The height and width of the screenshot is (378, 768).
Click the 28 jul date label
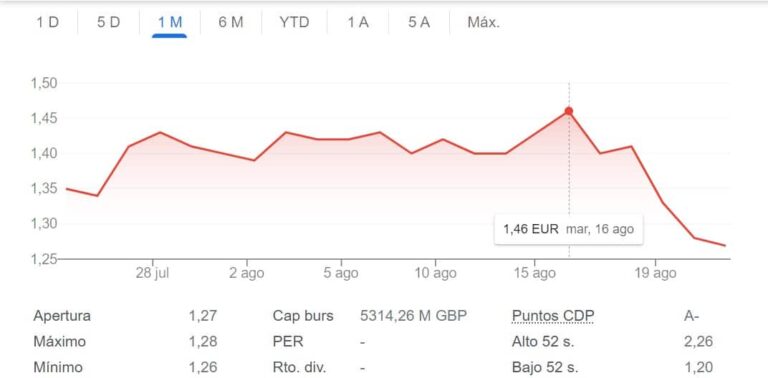(152, 273)
